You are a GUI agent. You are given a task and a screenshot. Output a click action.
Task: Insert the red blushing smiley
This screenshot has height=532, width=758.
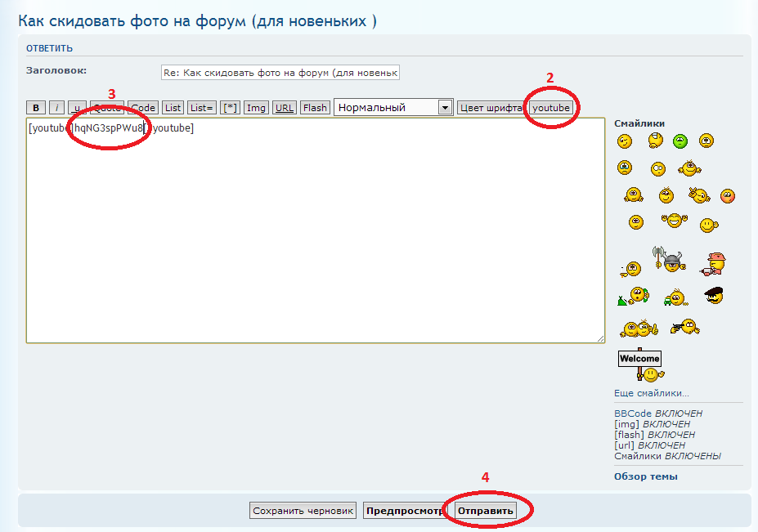[727, 195]
